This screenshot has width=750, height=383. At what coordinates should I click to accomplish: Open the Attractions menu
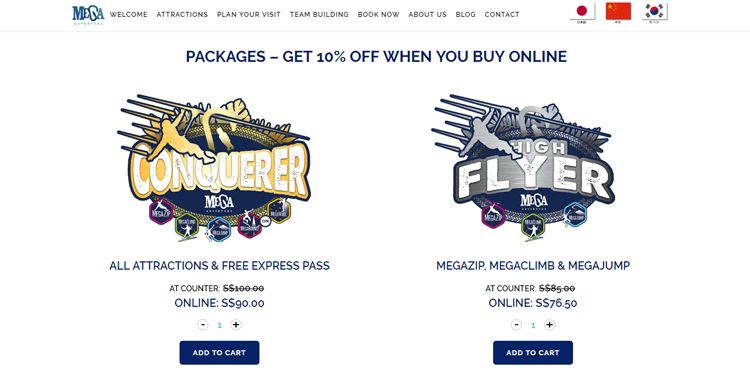coord(182,14)
